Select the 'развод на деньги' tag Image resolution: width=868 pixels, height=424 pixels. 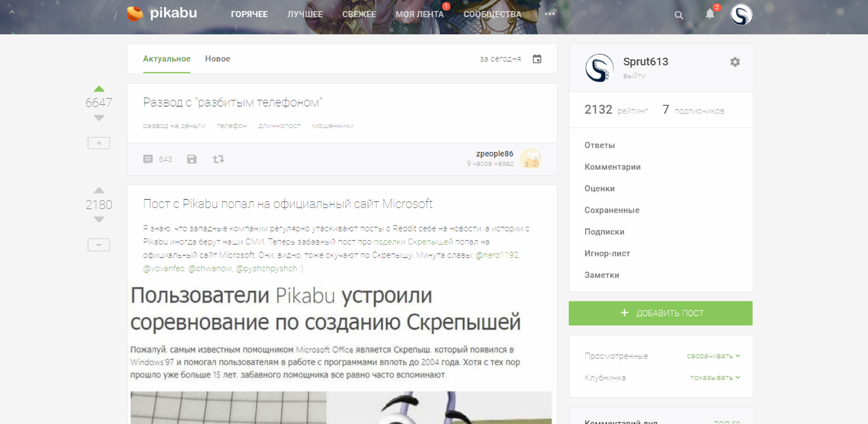coord(174,126)
